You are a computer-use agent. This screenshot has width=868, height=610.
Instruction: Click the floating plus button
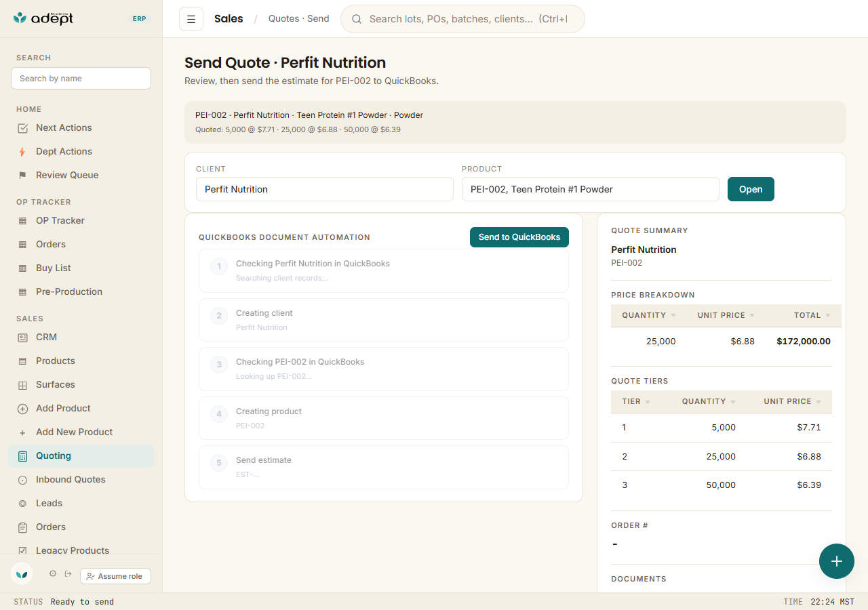point(837,561)
